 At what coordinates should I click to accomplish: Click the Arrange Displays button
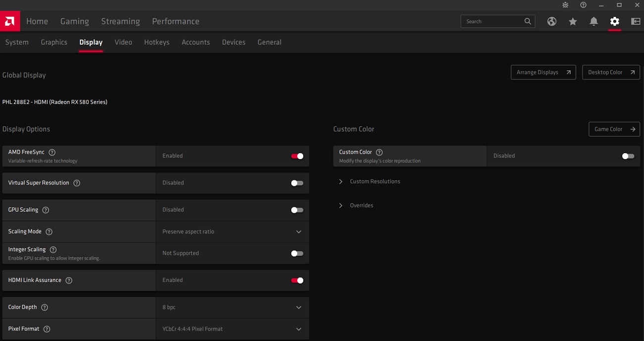coord(543,72)
